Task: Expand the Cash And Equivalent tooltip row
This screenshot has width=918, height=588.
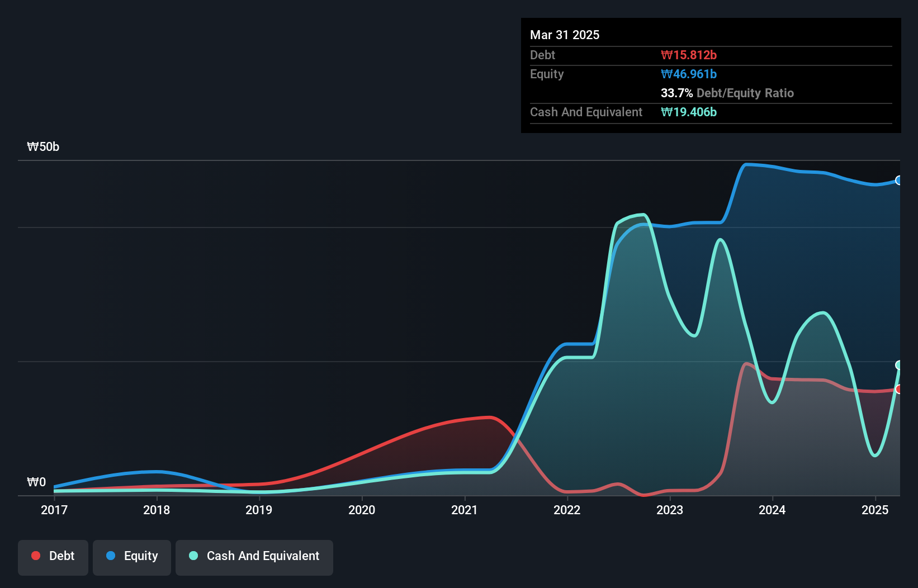Action: pyautogui.click(x=585, y=112)
